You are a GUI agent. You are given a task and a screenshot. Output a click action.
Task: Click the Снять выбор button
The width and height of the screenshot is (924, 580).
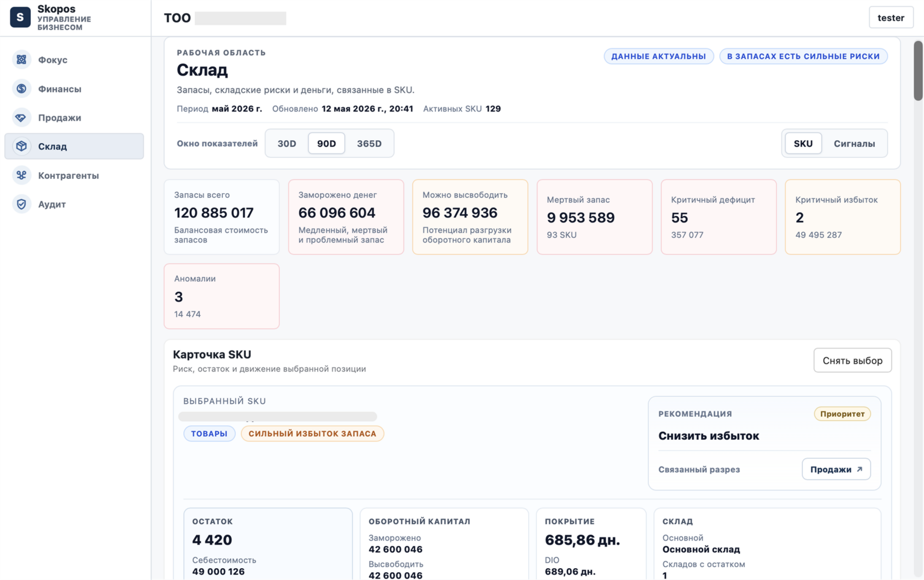[x=852, y=361]
